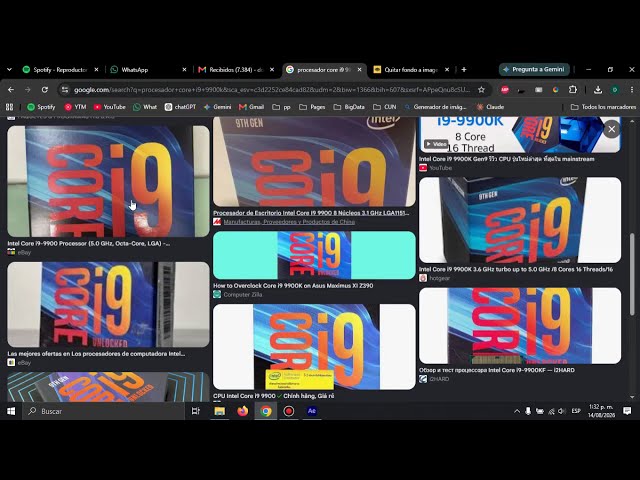Viewport: 640px width, 480px height.
Task: Close the image preview with X button
Action: 611,129
